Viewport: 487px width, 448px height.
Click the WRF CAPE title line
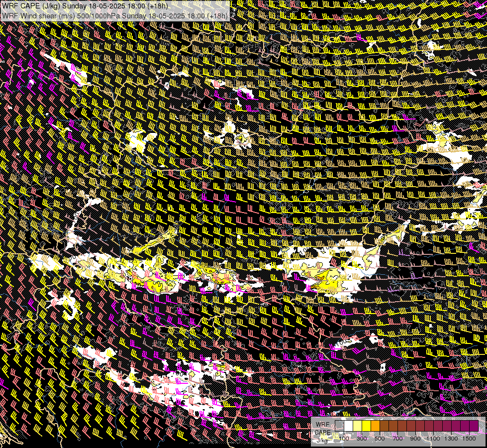point(85,6)
